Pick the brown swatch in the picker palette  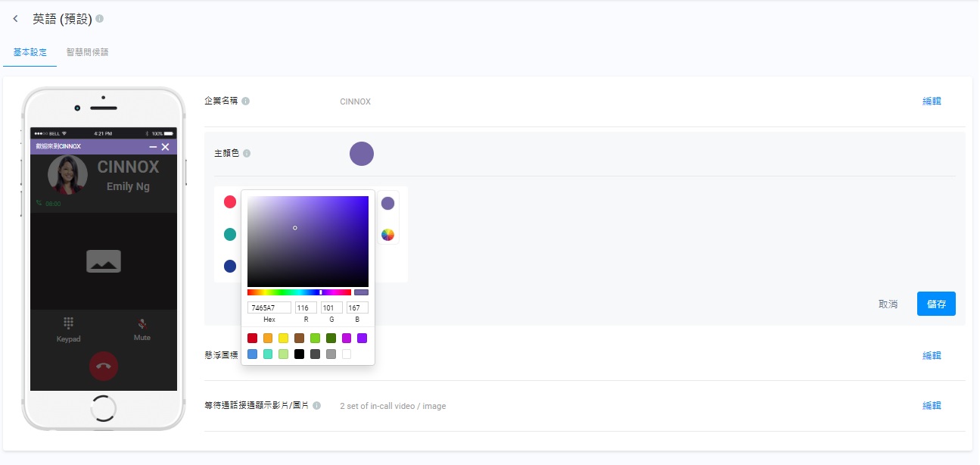[x=299, y=339]
